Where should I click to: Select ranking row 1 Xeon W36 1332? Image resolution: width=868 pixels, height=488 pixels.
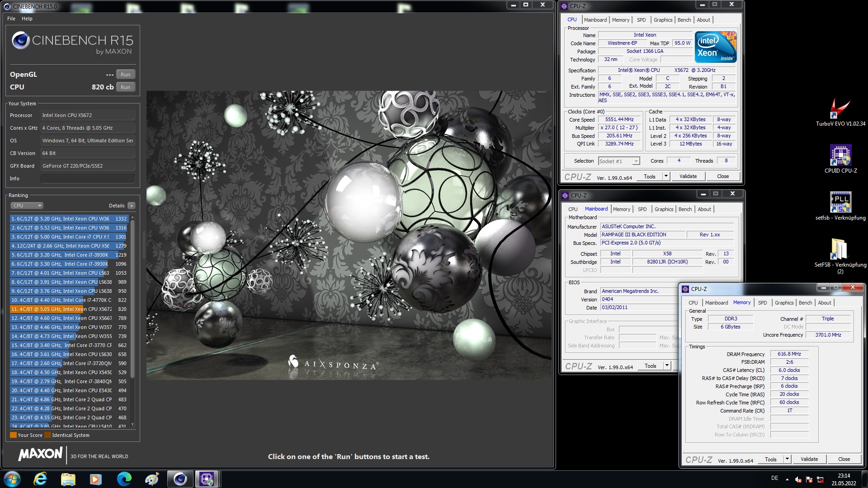[x=69, y=219]
